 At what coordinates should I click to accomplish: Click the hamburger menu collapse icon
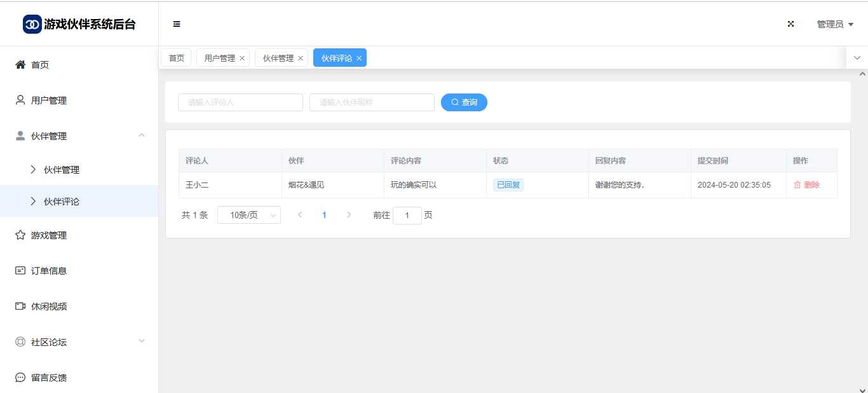pyautogui.click(x=177, y=24)
